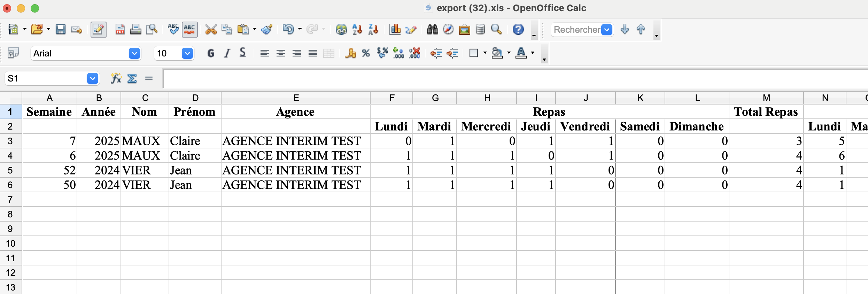Viewport: 868px width, 294px height.
Task: Run the Spelling check icon
Action: [x=173, y=29]
